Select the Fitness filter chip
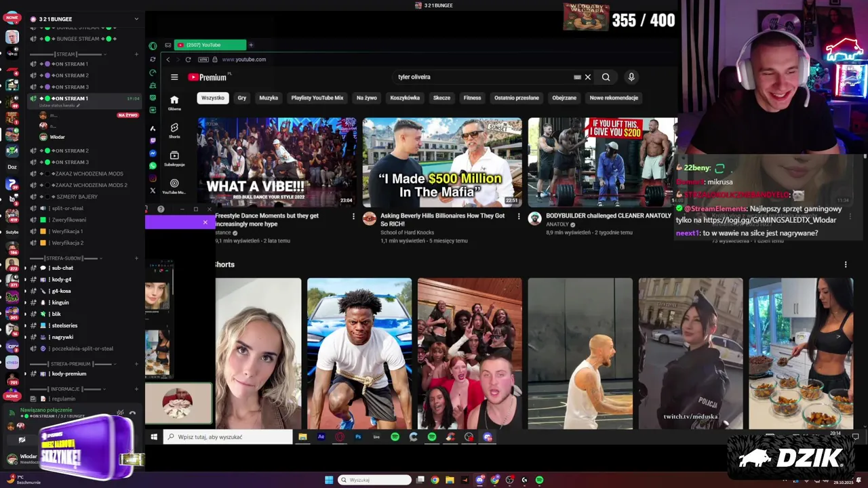The width and height of the screenshot is (868, 488). click(472, 98)
